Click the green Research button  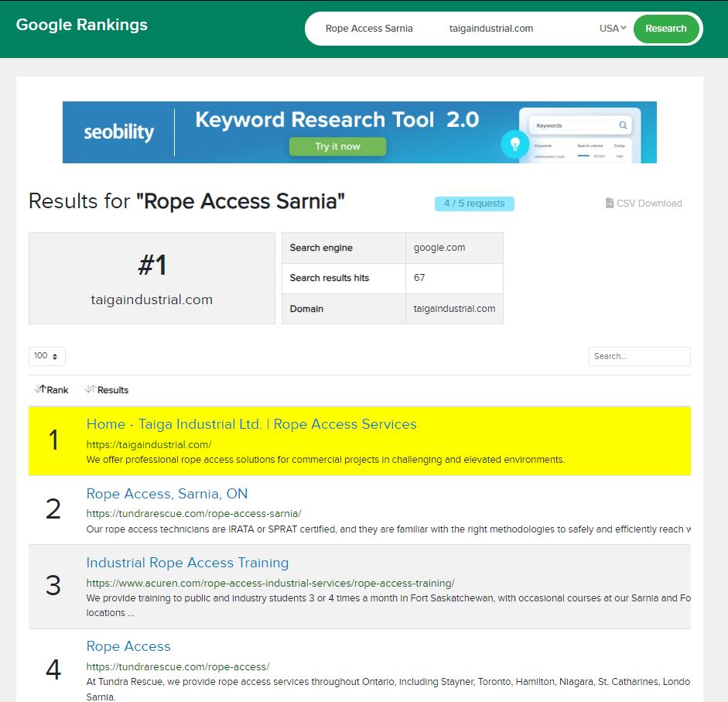click(x=666, y=29)
